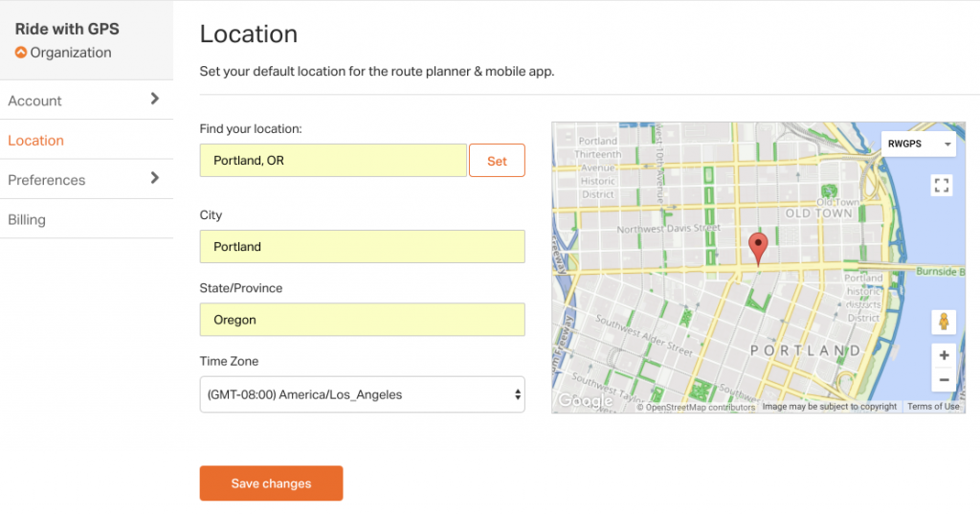Screen dimensions: 980x515
Task: Zoom in the map with plus button
Action: (944, 356)
